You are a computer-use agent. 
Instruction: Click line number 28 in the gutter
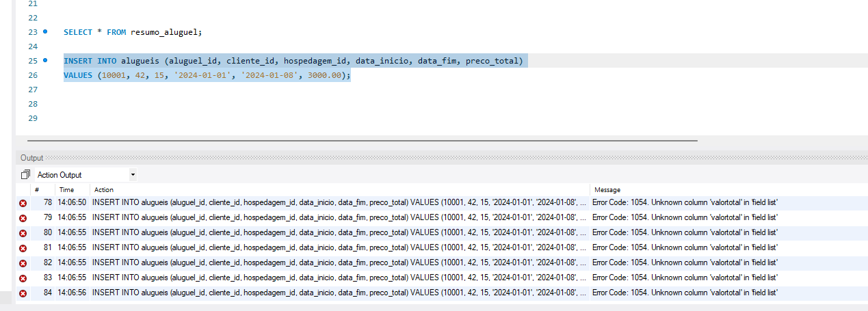point(33,104)
